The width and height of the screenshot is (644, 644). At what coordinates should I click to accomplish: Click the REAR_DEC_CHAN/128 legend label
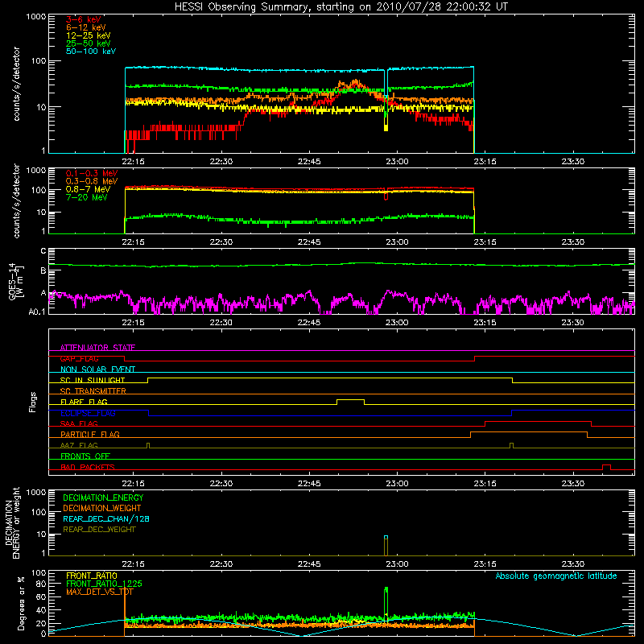106,519
